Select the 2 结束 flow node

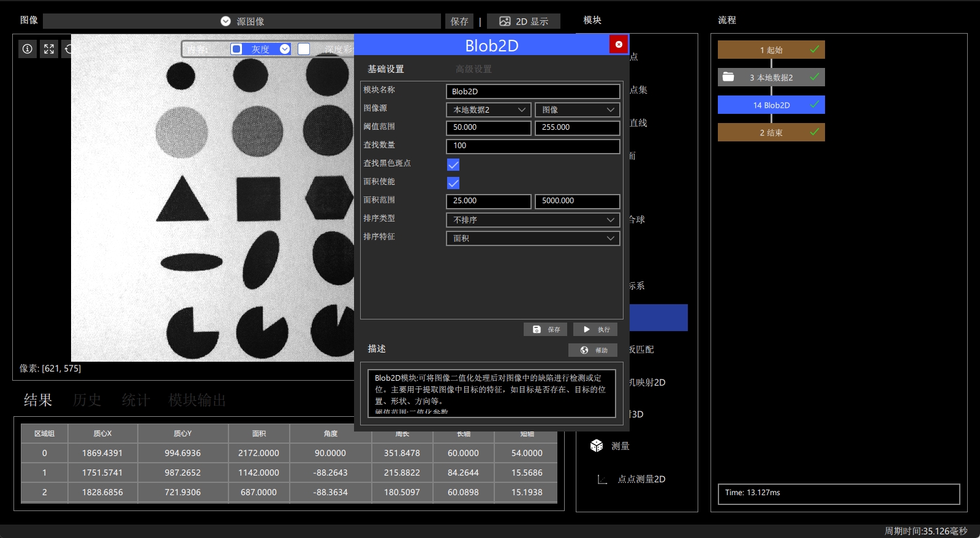coord(771,132)
